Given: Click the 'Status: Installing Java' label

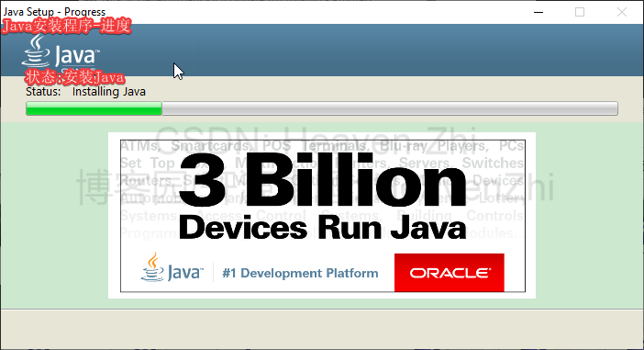Looking at the screenshot, I should tap(86, 91).
